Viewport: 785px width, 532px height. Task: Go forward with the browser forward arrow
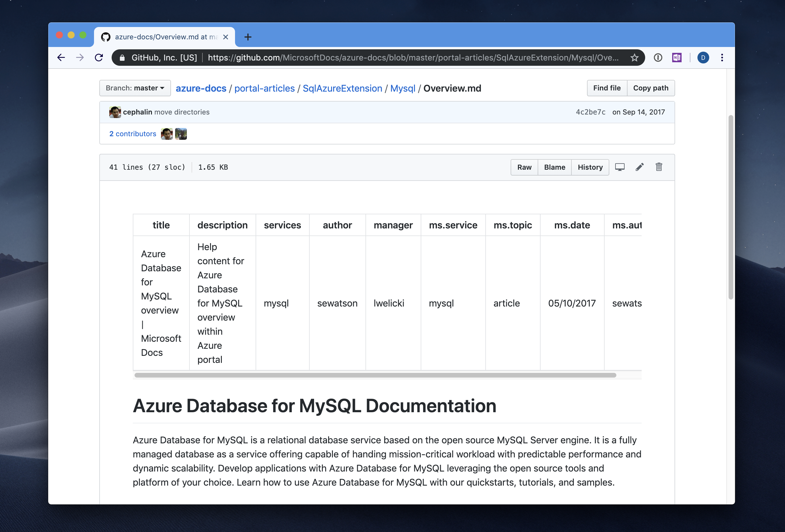[x=80, y=57]
